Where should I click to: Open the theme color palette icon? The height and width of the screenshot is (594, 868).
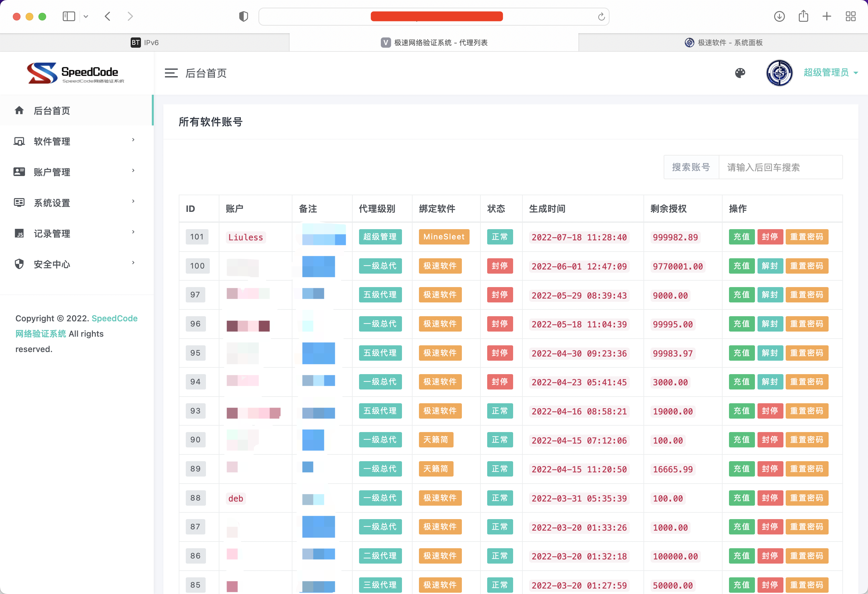click(740, 73)
